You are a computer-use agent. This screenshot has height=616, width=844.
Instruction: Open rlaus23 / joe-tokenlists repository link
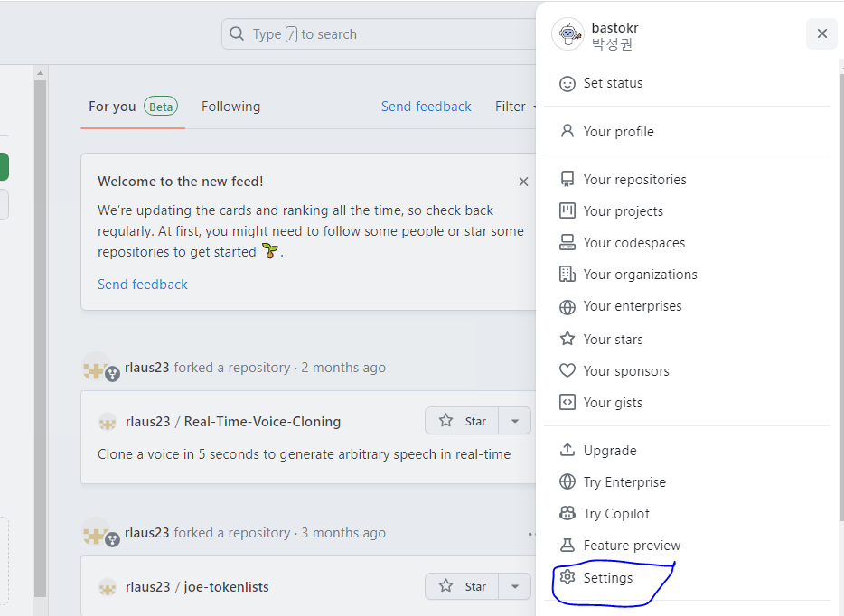197,586
